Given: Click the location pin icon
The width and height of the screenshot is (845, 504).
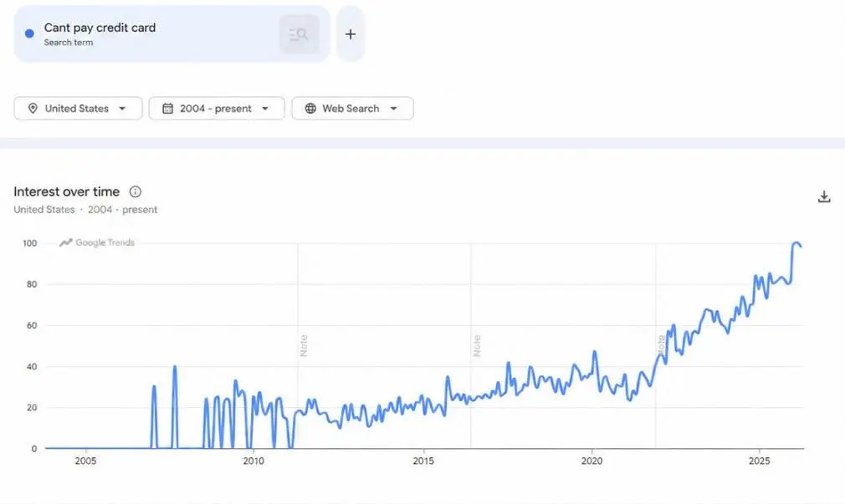Looking at the screenshot, I should (33, 108).
